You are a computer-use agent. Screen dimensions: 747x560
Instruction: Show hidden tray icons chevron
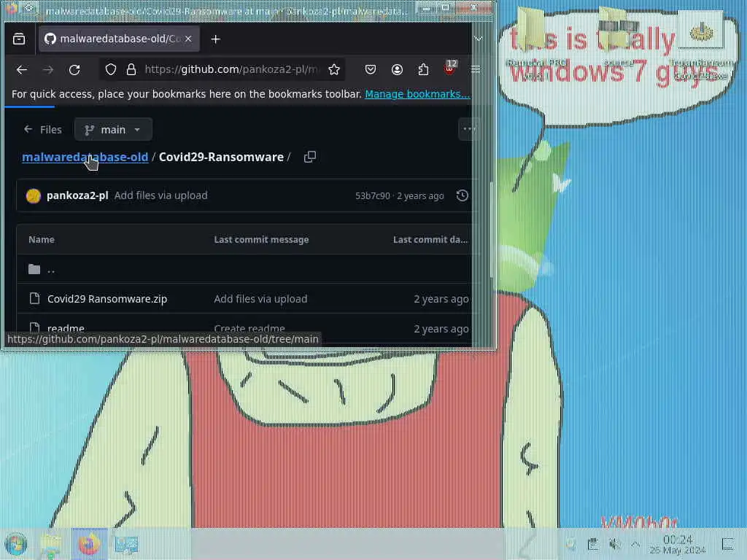coord(635,544)
